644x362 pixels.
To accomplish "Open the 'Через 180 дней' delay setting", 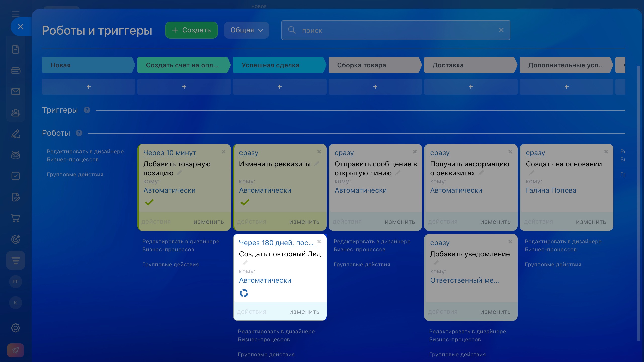I will pyautogui.click(x=276, y=243).
